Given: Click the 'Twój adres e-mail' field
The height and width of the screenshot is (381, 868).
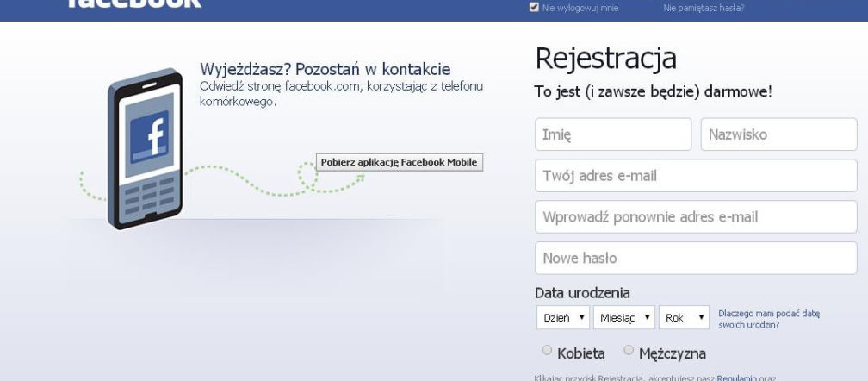Looking at the screenshot, I should click(696, 176).
